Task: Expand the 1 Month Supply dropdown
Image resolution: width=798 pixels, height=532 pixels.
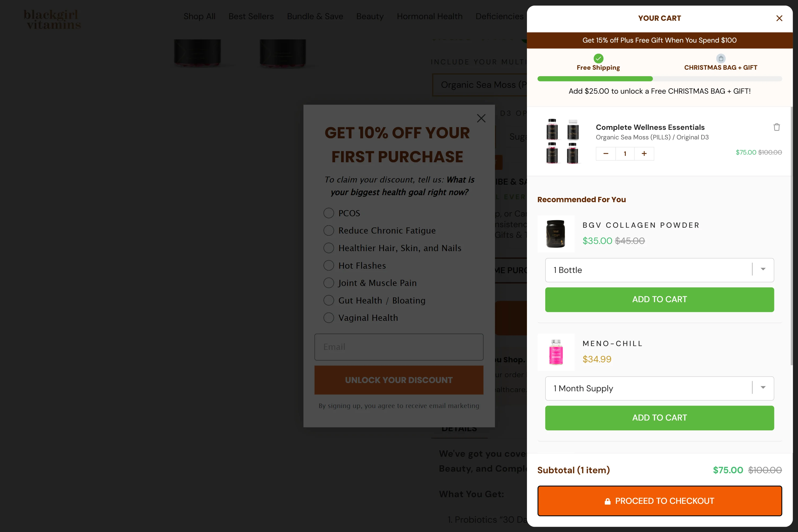Action: [659, 388]
